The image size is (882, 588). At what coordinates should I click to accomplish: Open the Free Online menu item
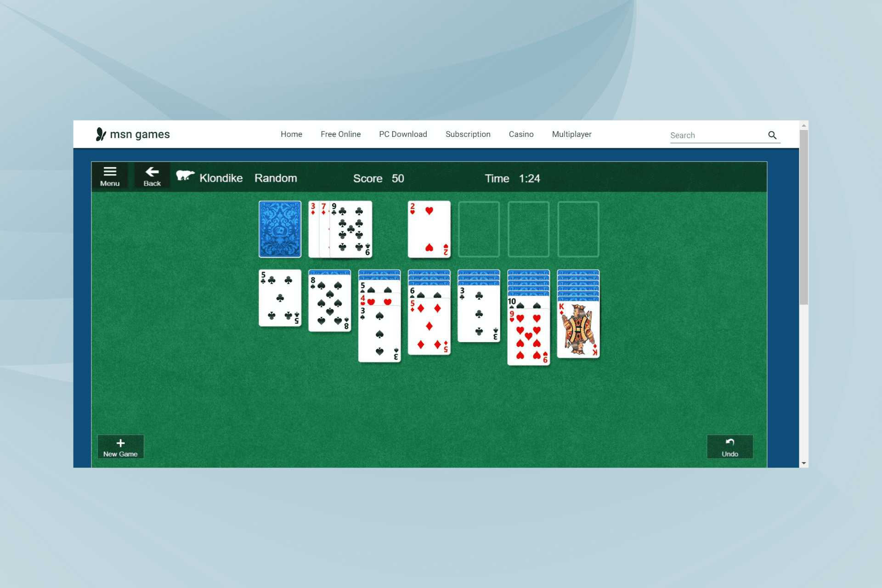pyautogui.click(x=340, y=134)
